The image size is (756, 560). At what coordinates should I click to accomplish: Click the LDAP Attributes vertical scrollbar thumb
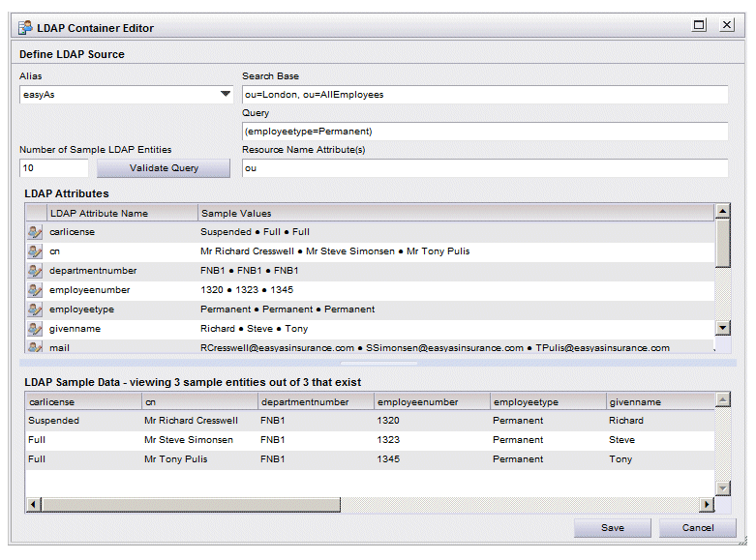723,243
